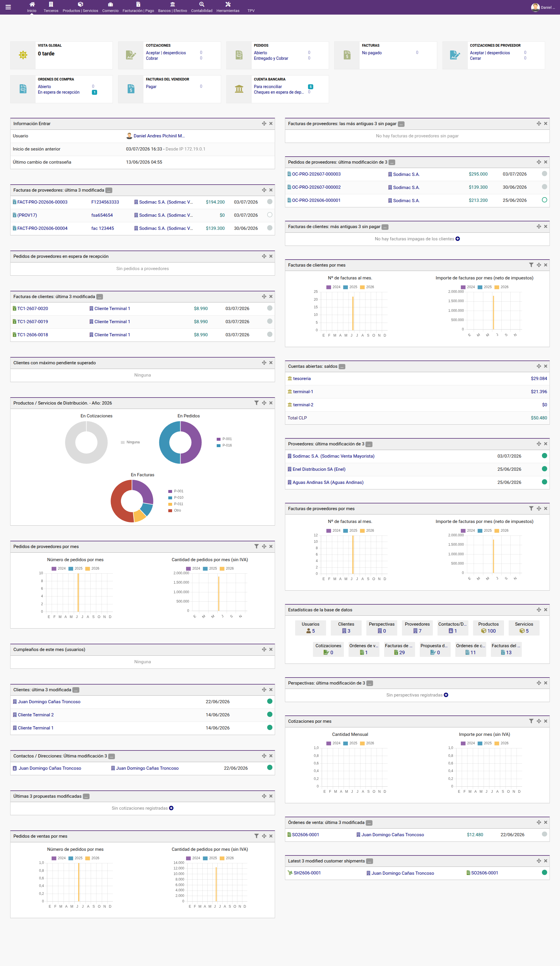Open the Herramientas tools icon
560x966 pixels.
tap(228, 4)
